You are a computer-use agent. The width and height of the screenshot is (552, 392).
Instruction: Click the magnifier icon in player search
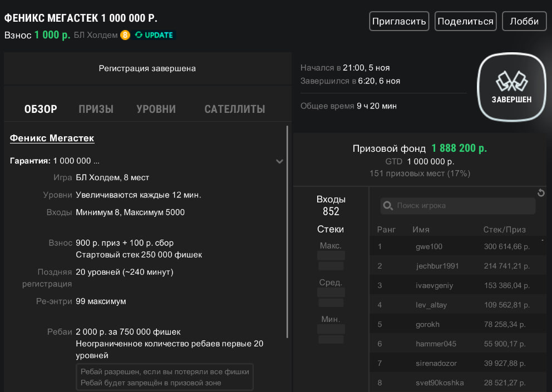(388, 206)
